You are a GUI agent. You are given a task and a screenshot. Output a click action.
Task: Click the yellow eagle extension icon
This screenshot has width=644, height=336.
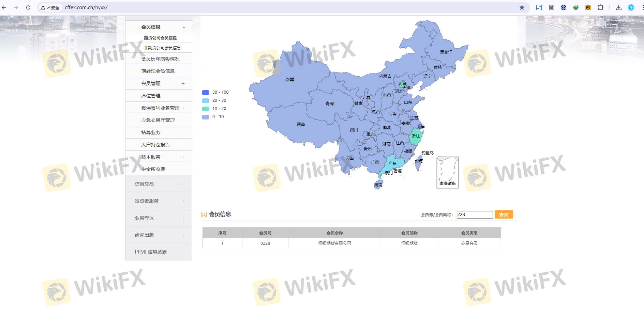[x=588, y=7]
